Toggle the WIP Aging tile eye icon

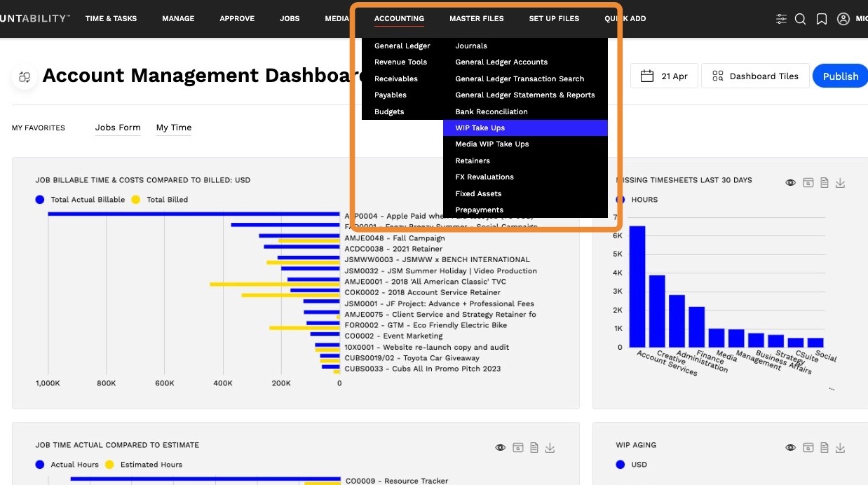(790, 447)
